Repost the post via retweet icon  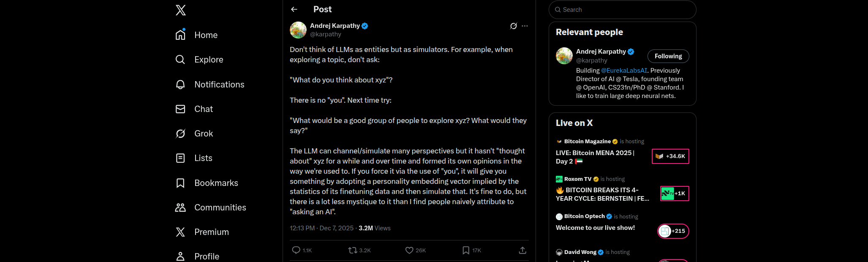pos(353,250)
